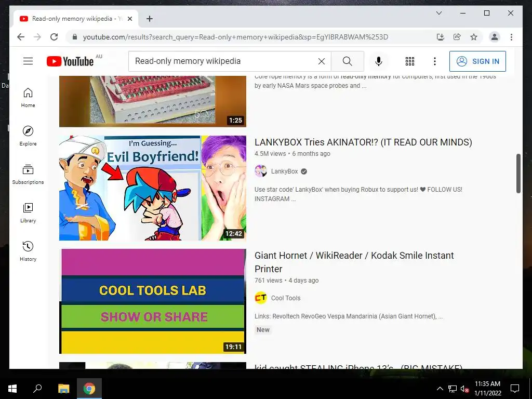This screenshot has height=399, width=532.
Task: Start voice search with microphone icon
Action: 379,61
